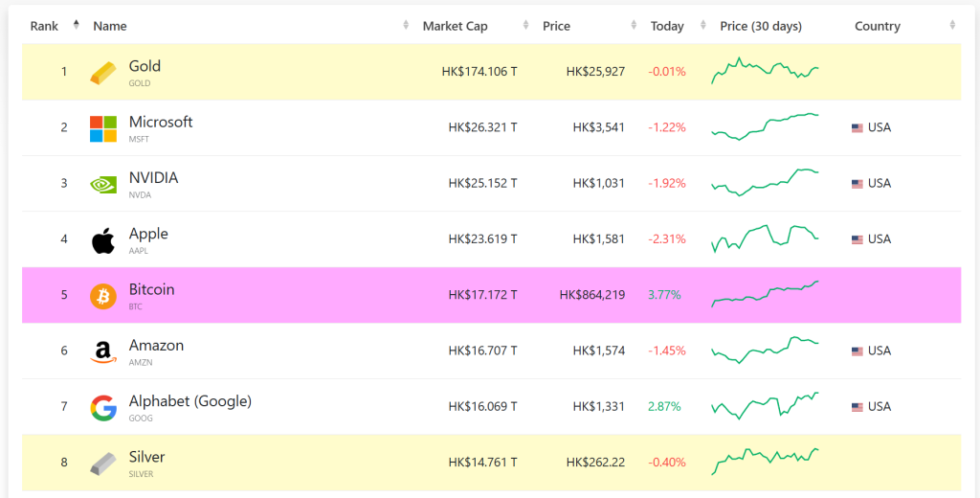The image size is (980, 498).
Task: Click Silver's 30-day price chart
Action: click(x=765, y=461)
